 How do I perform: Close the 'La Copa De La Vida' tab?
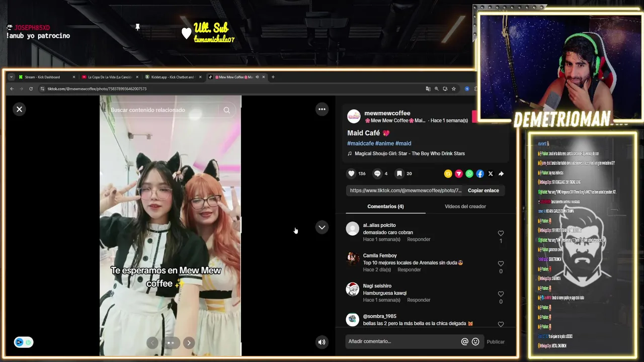click(x=137, y=77)
